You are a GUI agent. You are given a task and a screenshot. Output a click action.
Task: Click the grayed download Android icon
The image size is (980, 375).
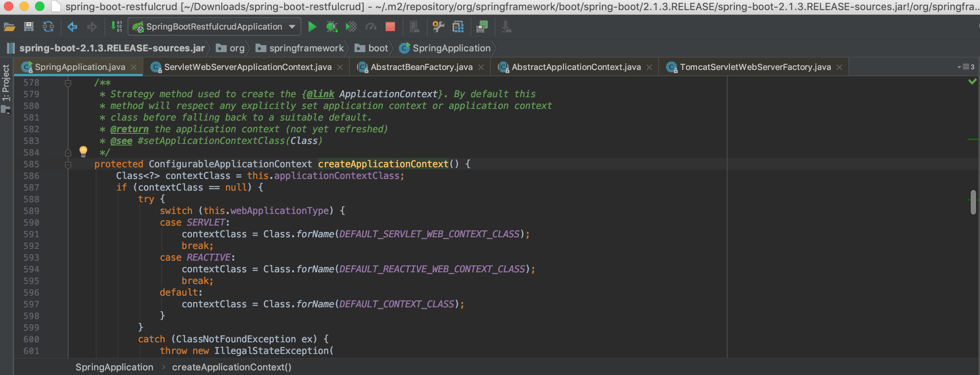pos(506,27)
